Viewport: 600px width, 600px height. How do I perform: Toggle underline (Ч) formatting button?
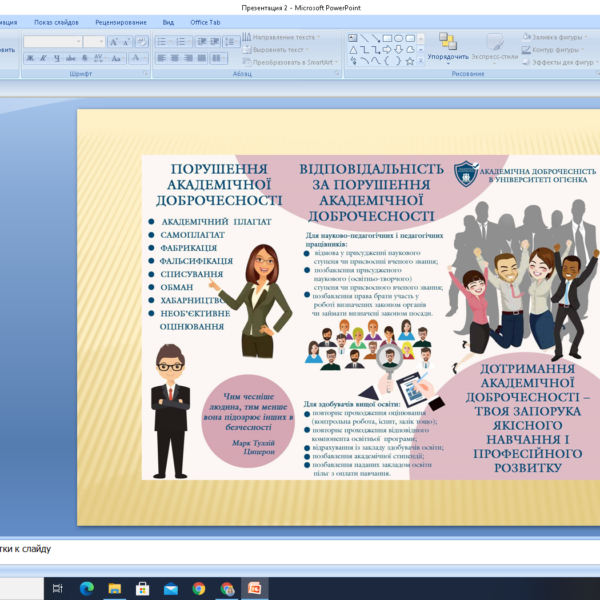pyautogui.click(x=57, y=58)
